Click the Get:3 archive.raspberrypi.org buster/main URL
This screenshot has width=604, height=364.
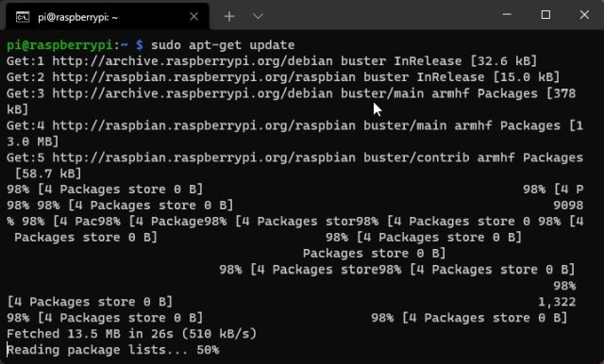(238, 93)
